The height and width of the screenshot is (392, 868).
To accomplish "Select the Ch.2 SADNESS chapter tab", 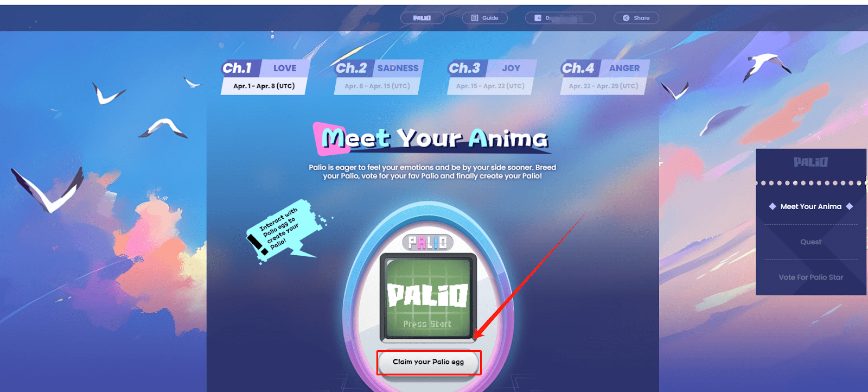I will 379,77.
